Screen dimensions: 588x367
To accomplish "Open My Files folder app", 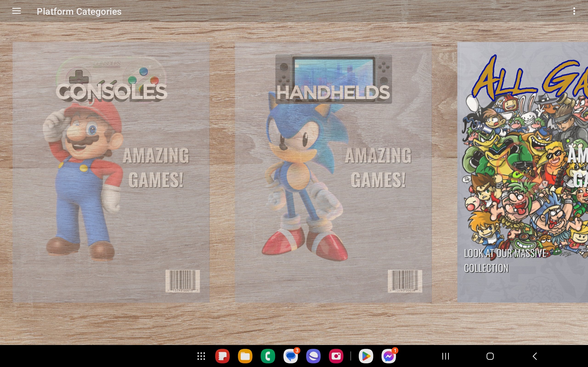I will 245,356.
